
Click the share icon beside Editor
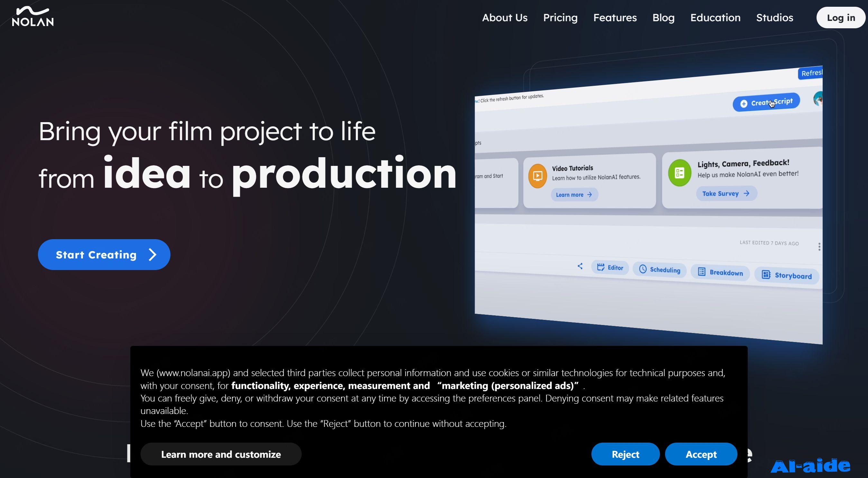[580, 266]
